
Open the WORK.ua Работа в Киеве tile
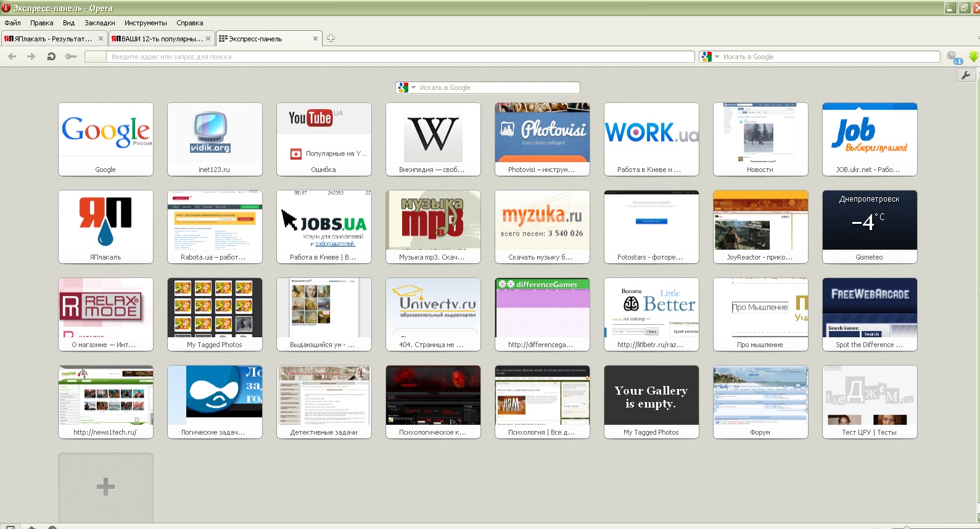[x=651, y=139]
